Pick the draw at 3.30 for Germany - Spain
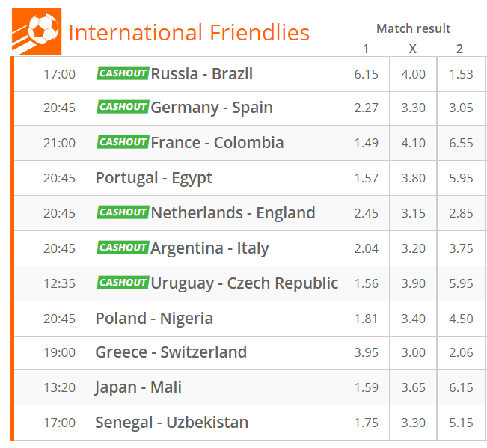The width and height of the screenshot is (487, 448). [414, 108]
